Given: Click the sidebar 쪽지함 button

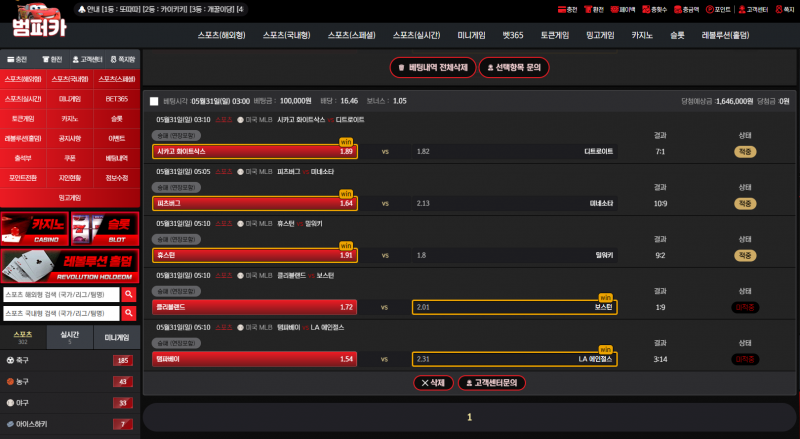Looking at the screenshot, I should pos(122,59).
